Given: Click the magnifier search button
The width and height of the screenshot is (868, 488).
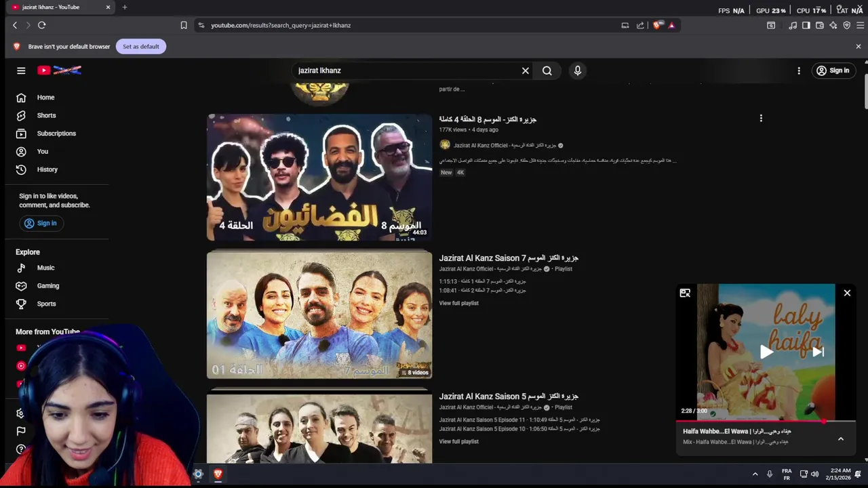Looking at the screenshot, I should pyautogui.click(x=547, y=70).
